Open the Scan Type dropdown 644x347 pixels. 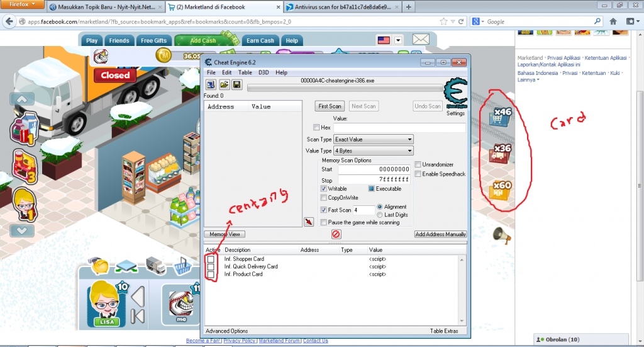pos(374,139)
